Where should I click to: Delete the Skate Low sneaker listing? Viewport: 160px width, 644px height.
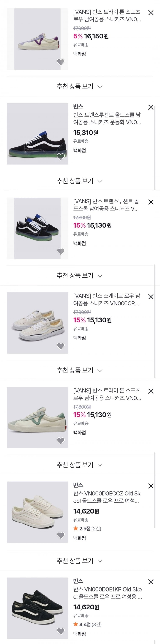(x=151, y=297)
